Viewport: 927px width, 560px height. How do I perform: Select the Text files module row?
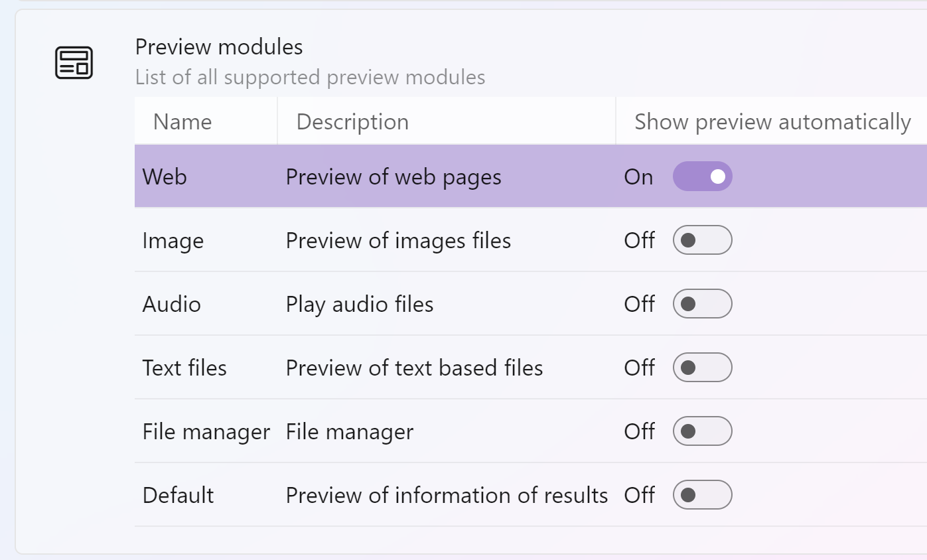[184, 367]
